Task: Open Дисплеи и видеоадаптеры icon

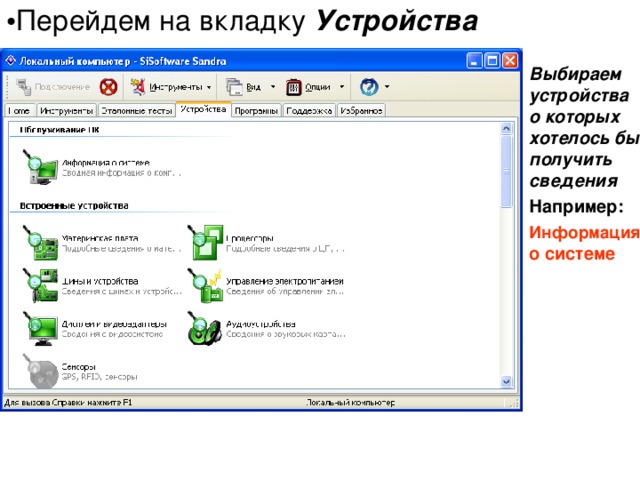Action: click(40, 329)
